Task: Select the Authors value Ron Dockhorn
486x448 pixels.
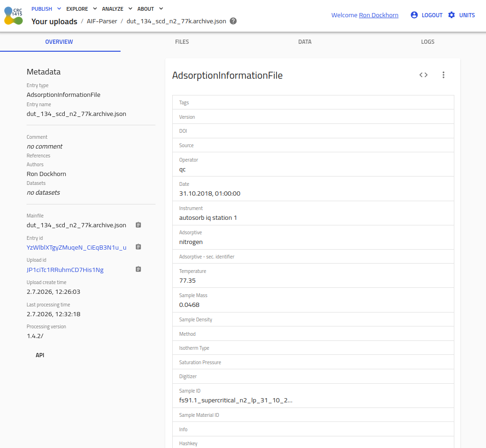Action: [x=47, y=174]
